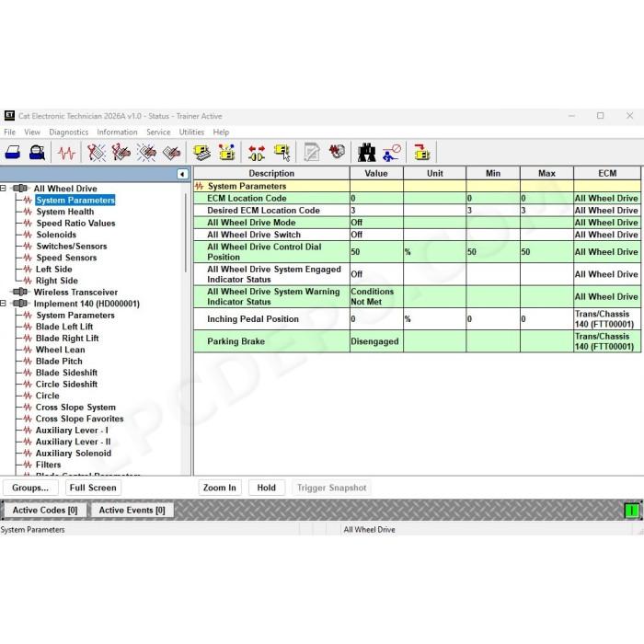The height and width of the screenshot is (644, 644).
Task: Open the File menu
Action: click(x=9, y=132)
